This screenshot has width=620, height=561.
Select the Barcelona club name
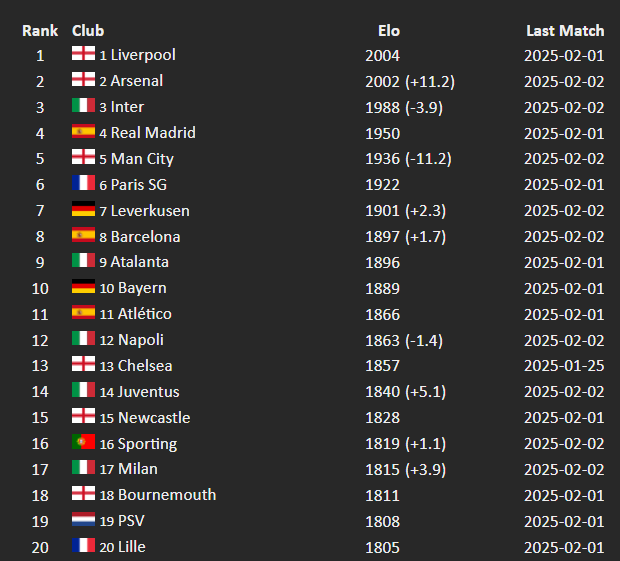[146, 236]
